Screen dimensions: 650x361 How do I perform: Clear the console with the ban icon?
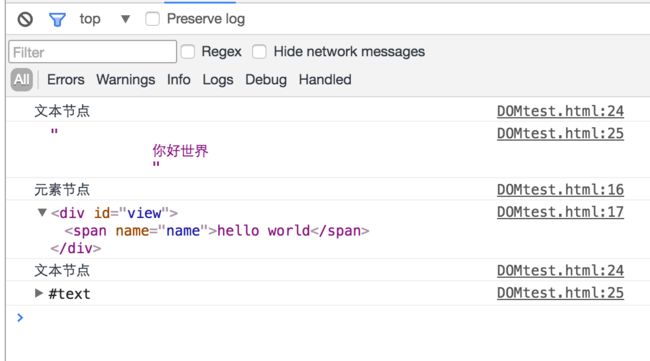coord(25,19)
